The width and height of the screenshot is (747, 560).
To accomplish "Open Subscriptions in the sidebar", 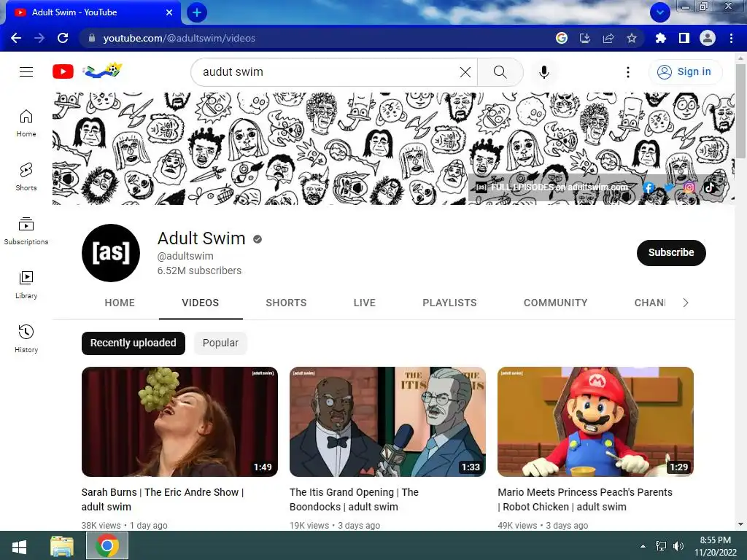I will 26,231.
